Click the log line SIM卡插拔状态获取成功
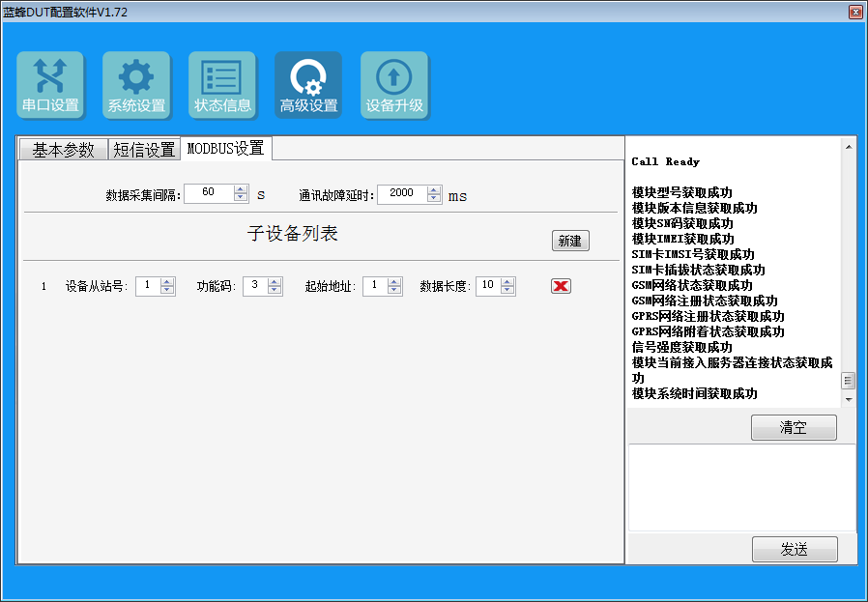The image size is (868, 602). tap(698, 270)
